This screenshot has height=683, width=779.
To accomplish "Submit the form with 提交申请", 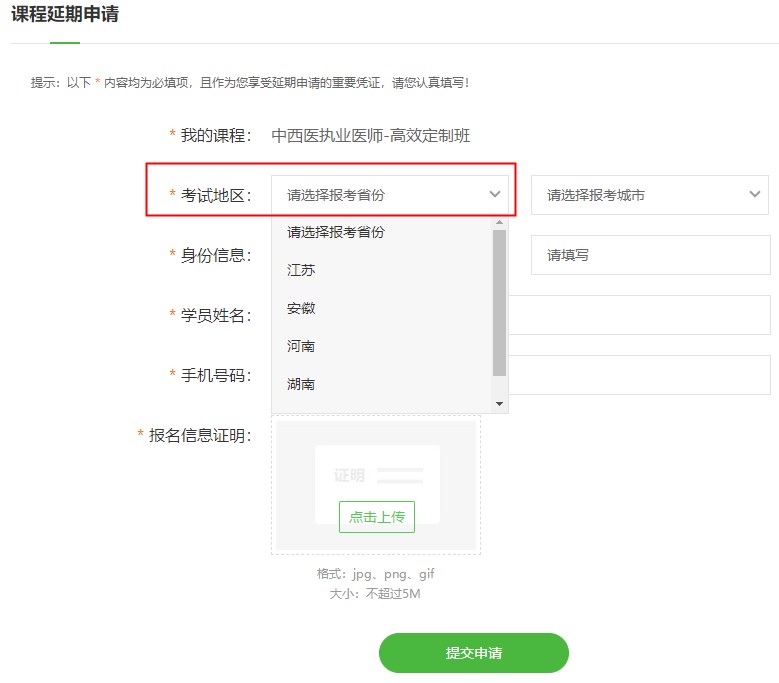I will (473, 653).
